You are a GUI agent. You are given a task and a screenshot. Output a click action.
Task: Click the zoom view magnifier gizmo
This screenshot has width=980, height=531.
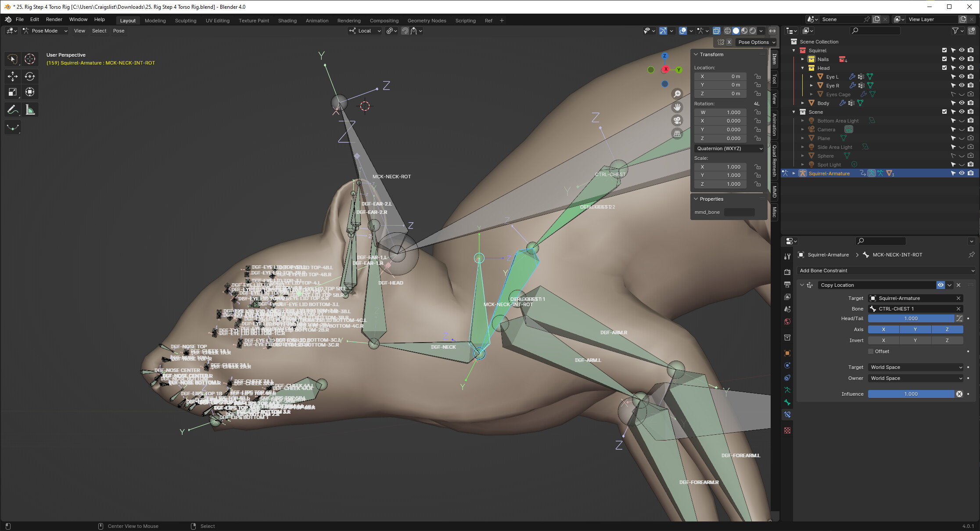point(677,94)
